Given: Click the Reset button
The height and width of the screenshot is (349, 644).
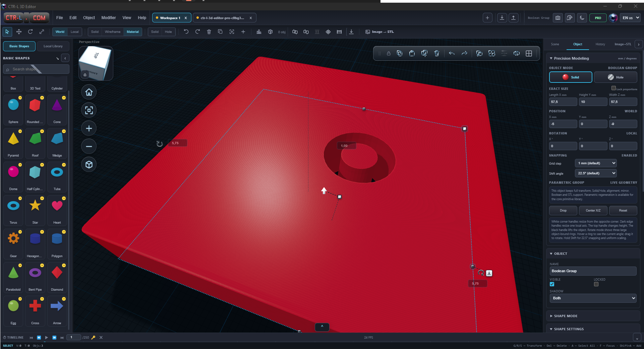Looking at the screenshot, I should (623, 211).
